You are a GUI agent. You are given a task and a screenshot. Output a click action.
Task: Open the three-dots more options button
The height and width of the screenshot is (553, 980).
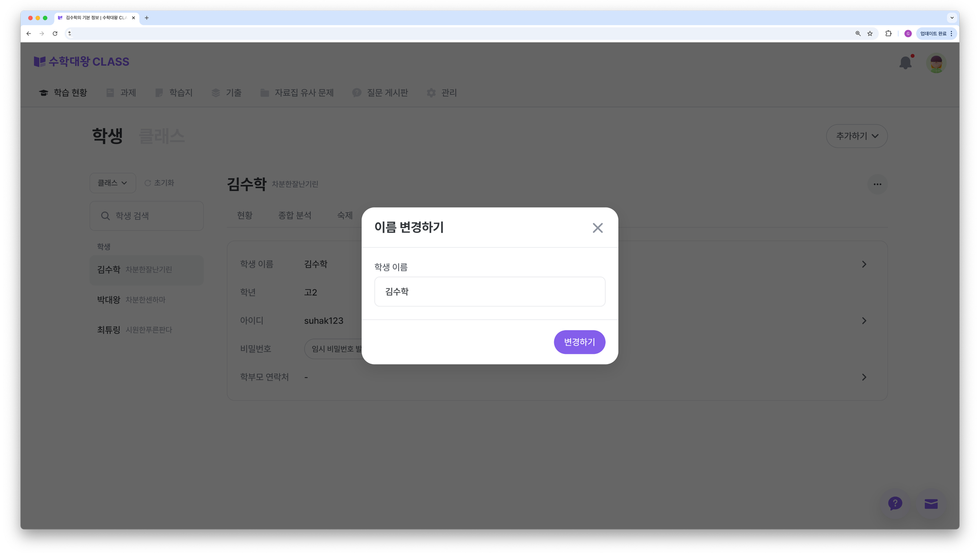pyautogui.click(x=877, y=184)
